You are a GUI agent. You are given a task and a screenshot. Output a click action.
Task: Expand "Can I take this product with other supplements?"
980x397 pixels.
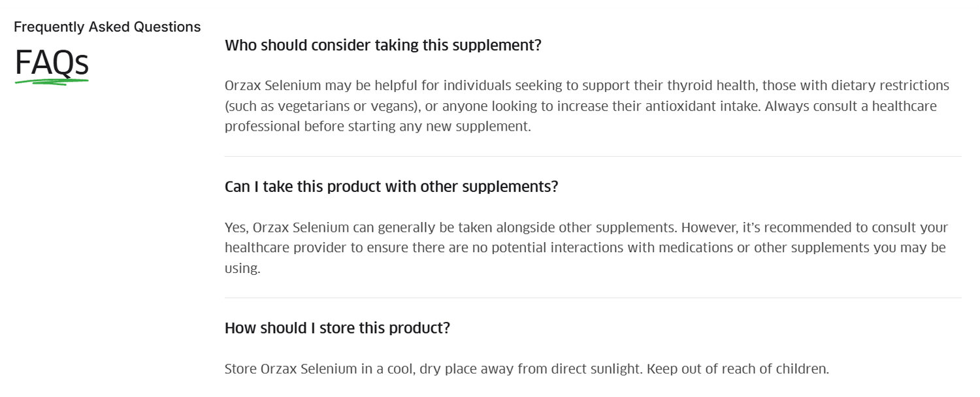click(391, 187)
